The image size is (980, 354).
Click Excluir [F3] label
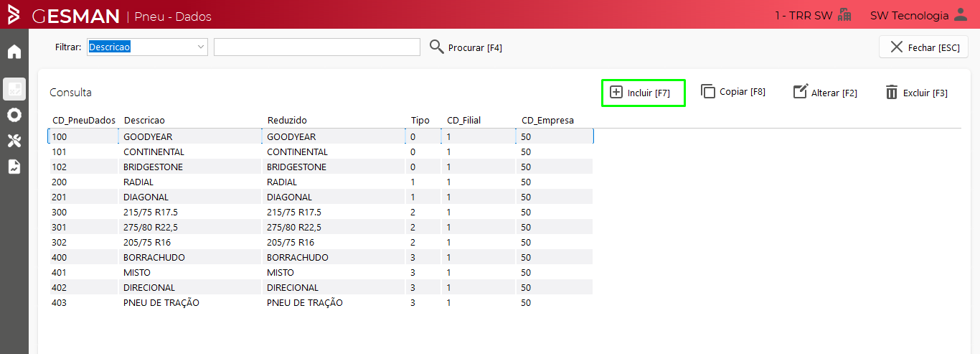[925, 93]
